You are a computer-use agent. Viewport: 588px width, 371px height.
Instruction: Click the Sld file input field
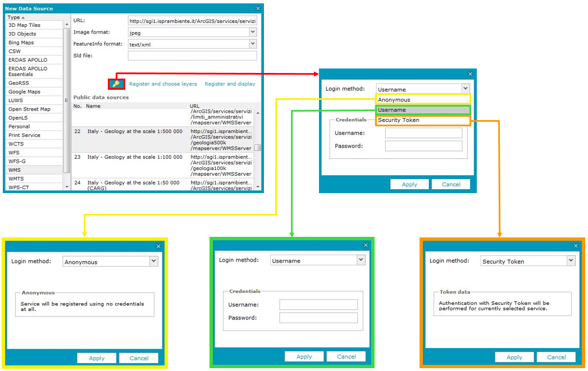(x=192, y=55)
